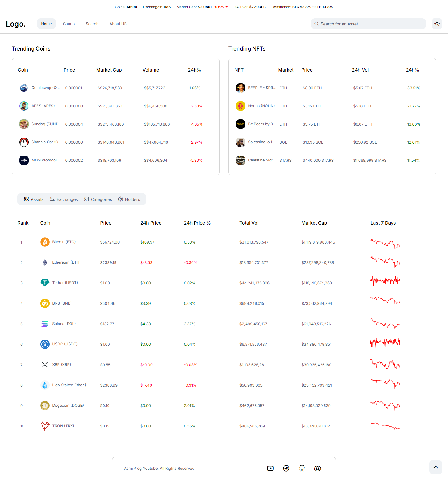Focus the 'Search for an asset' field

coord(368,24)
